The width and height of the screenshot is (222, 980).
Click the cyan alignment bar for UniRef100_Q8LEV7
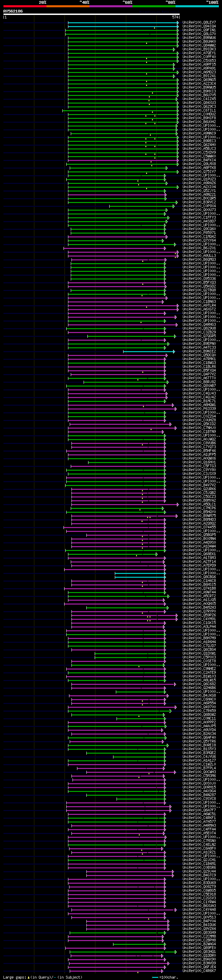[123, 23]
